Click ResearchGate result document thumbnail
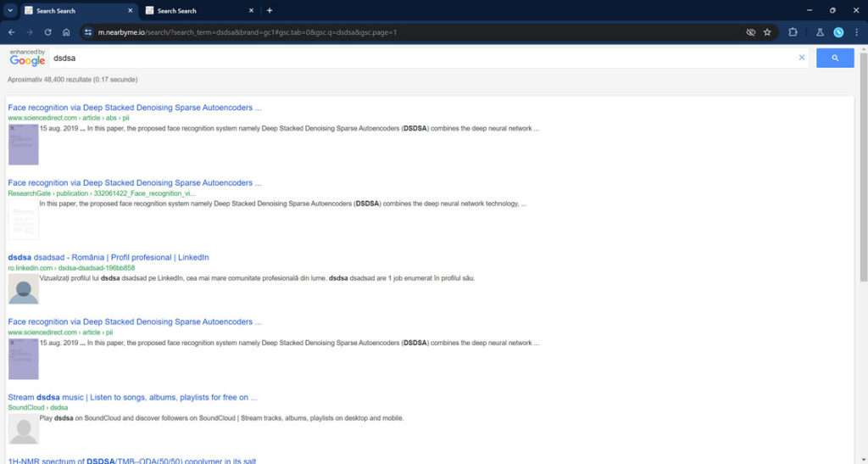Image resolution: width=868 pixels, height=464 pixels. click(x=23, y=220)
